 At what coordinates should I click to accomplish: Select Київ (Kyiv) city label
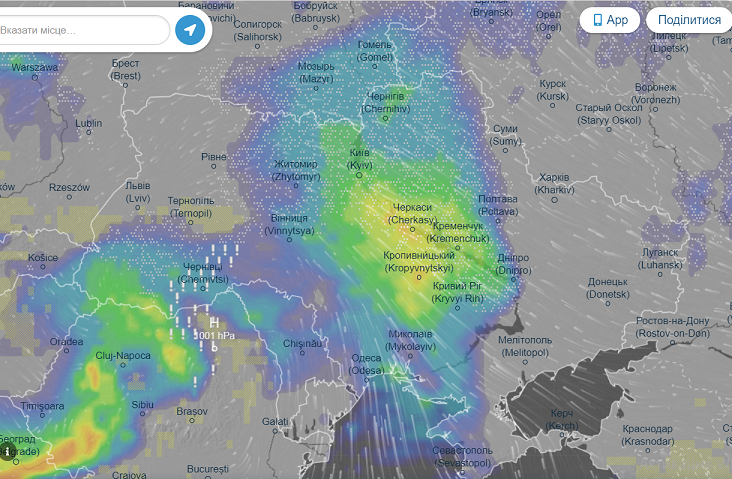click(359, 158)
